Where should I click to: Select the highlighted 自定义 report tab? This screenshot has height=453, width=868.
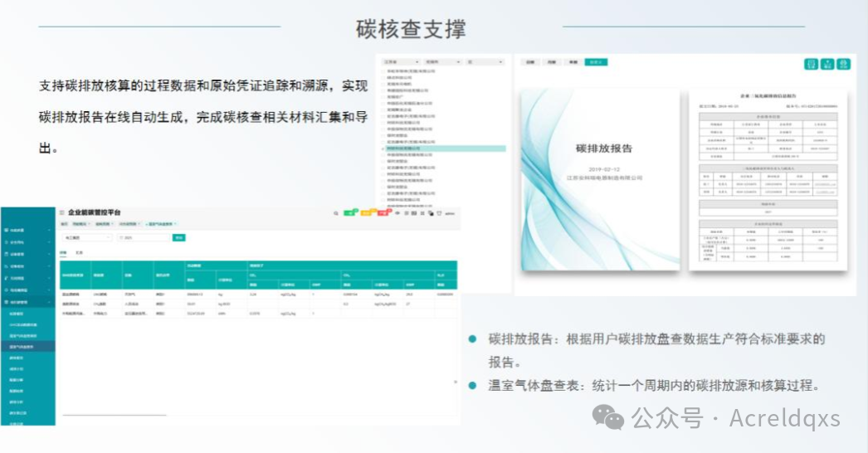pyautogui.click(x=596, y=62)
